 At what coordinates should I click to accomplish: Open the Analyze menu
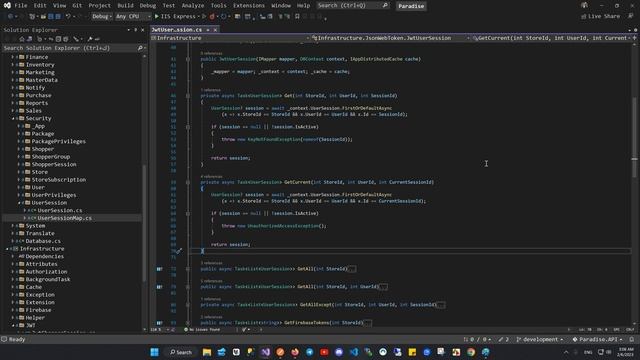(x=193, y=5)
